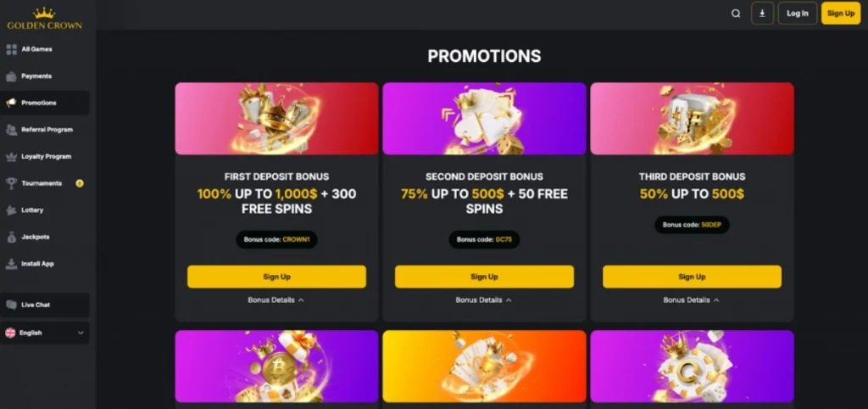This screenshot has height=409, width=868.
Task: Open the Bitcoin promotion banner thumbnail
Action: tap(277, 367)
